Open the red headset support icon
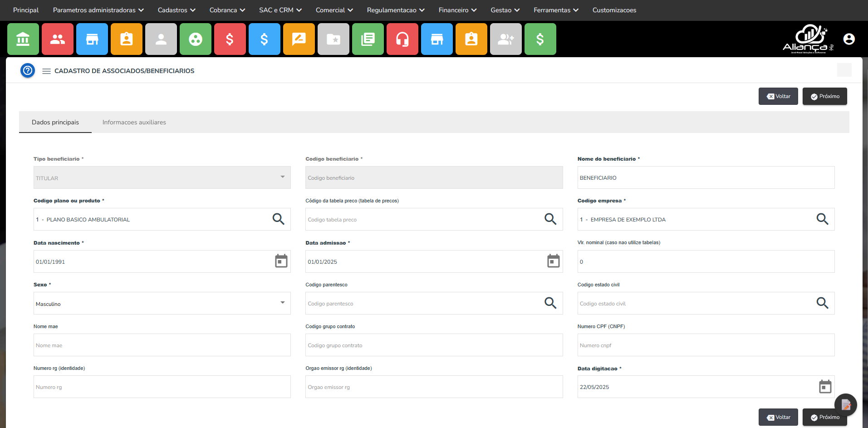 click(x=402, y=39)
